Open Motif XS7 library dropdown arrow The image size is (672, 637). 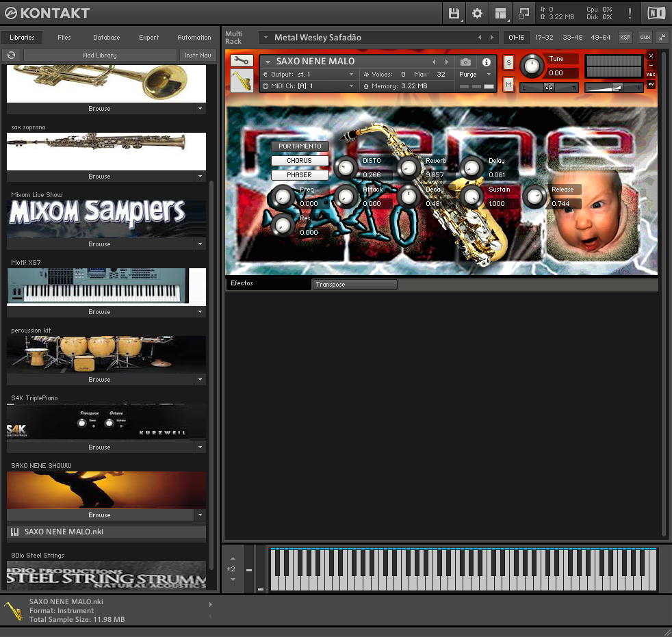200,311
